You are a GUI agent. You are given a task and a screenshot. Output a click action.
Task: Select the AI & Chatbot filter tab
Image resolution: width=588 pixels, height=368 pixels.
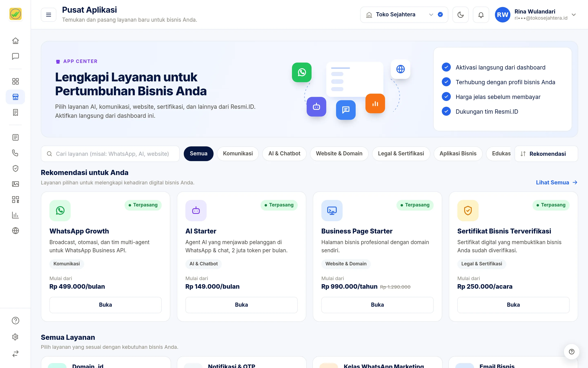284,154
